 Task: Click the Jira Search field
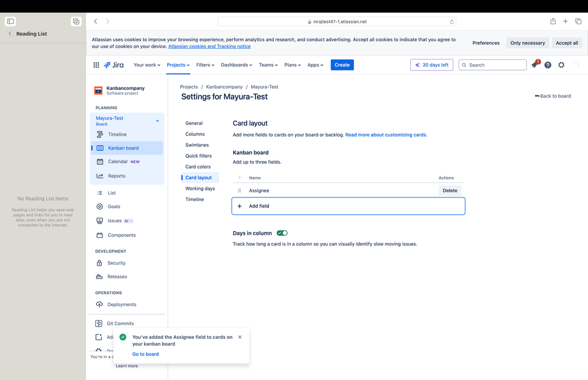493,65
